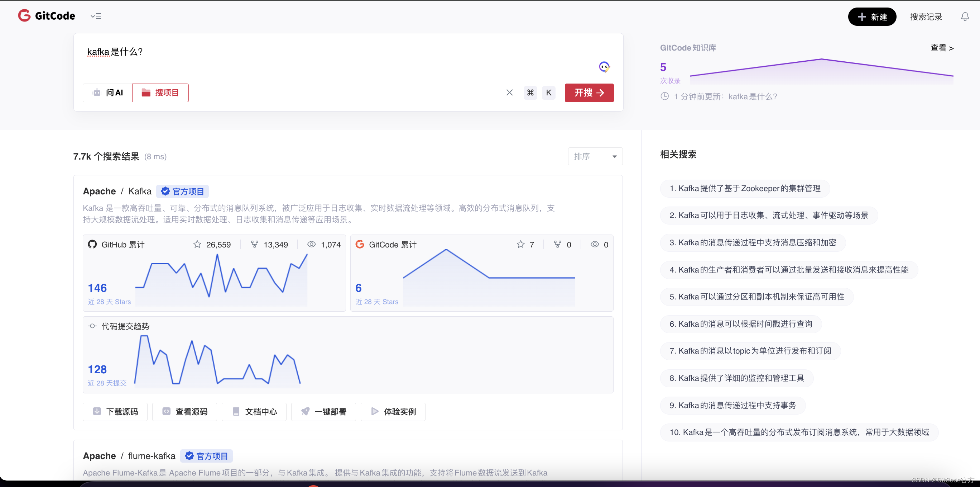The height and width of the screenshot is (487, 980).
Task: Click the AI assistant face icon
Action: click(604, 67)
